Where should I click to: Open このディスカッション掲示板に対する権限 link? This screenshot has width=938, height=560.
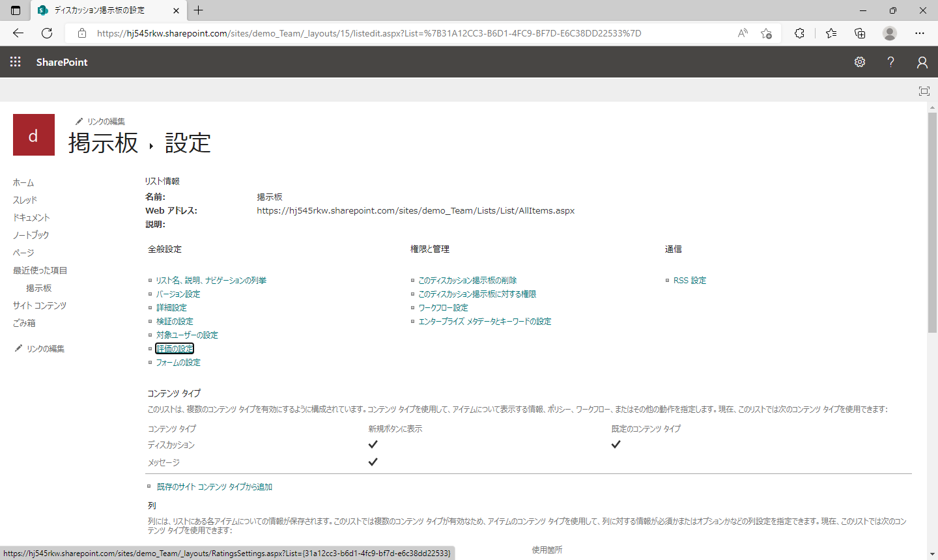[x=477, y=294]
